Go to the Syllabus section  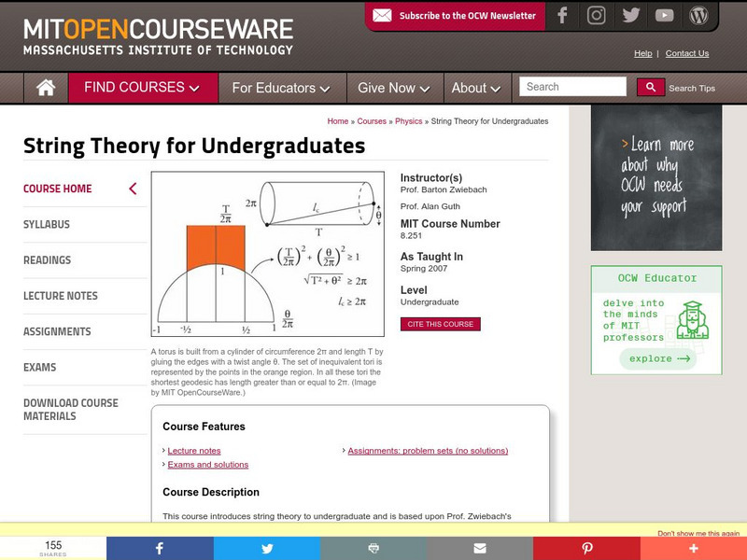pyautogui.click(x=47, y=224)
